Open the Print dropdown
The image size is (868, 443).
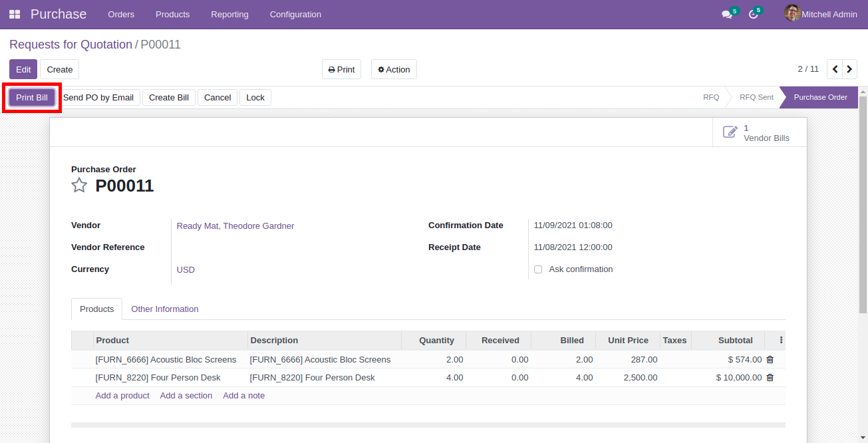point(341,69)
